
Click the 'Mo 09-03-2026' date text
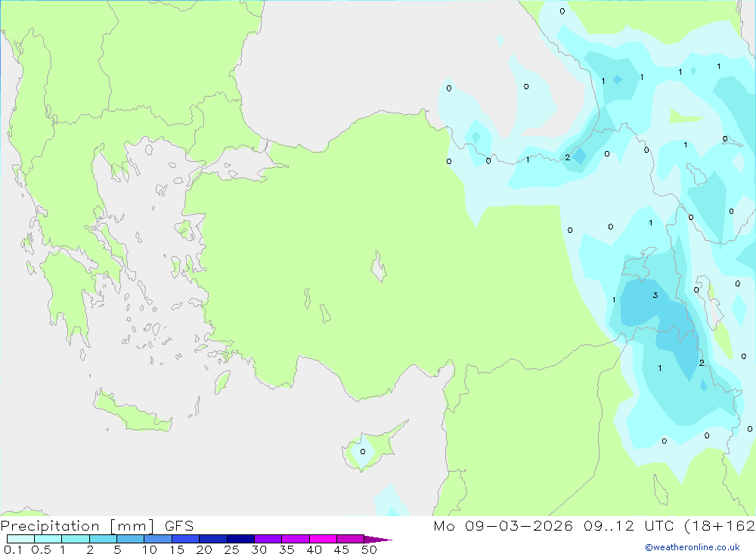point(503,525)
